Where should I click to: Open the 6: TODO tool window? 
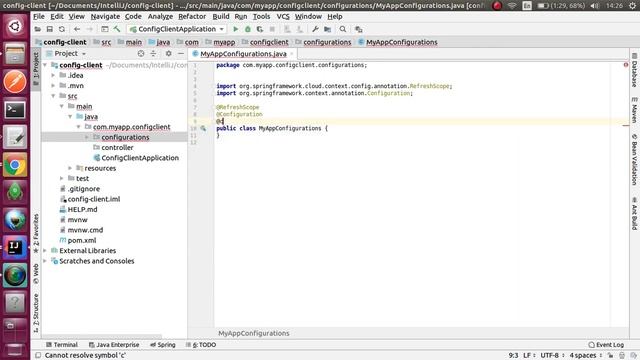201,345
